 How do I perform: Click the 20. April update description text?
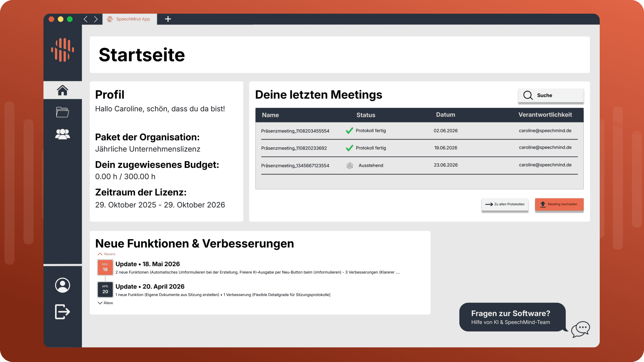tap(223, 295)
